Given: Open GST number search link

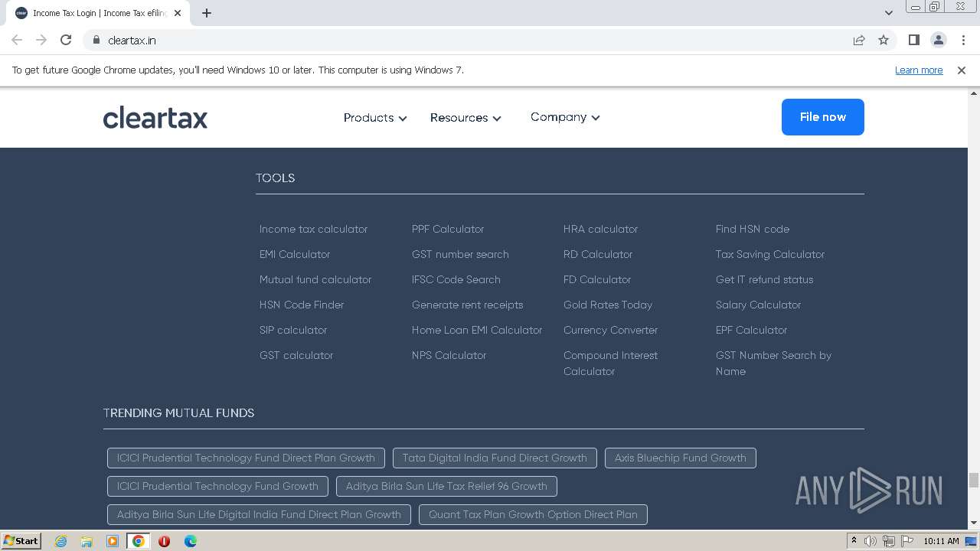Looking at the screenshot, I should click(x=460, y=254).
